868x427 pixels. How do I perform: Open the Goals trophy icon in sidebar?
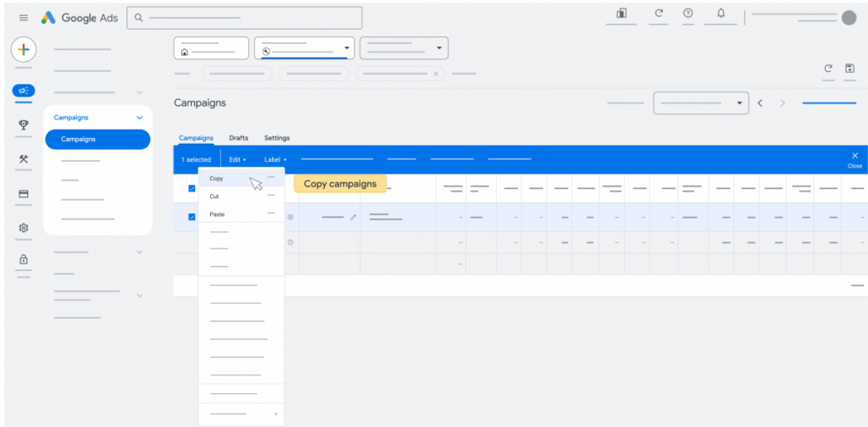click(x=24, y=125)
